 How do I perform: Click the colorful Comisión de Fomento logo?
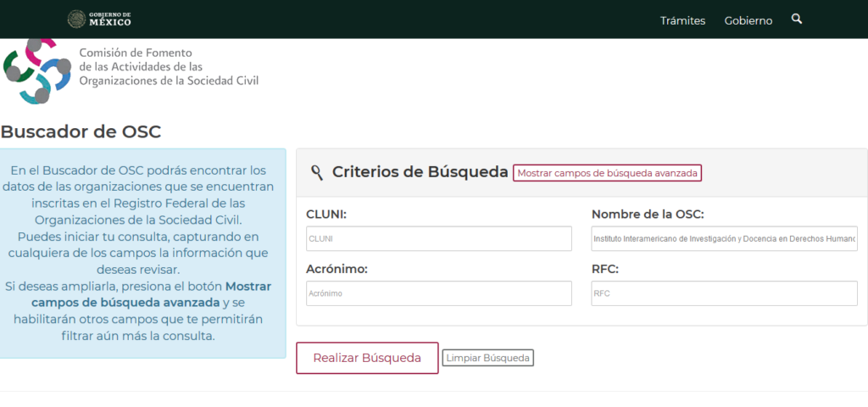pos(36,70)
